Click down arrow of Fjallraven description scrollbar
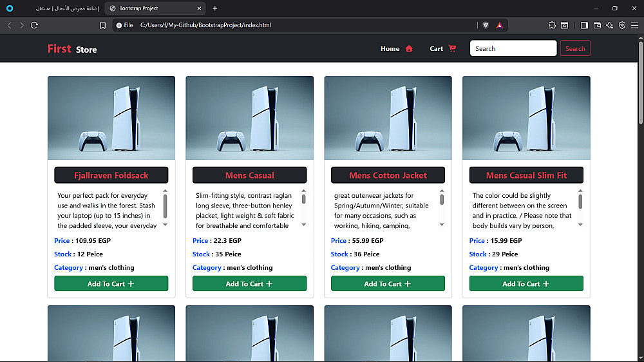Image resolution: width=644 pixels, height=362 pixels. point(165,225)
